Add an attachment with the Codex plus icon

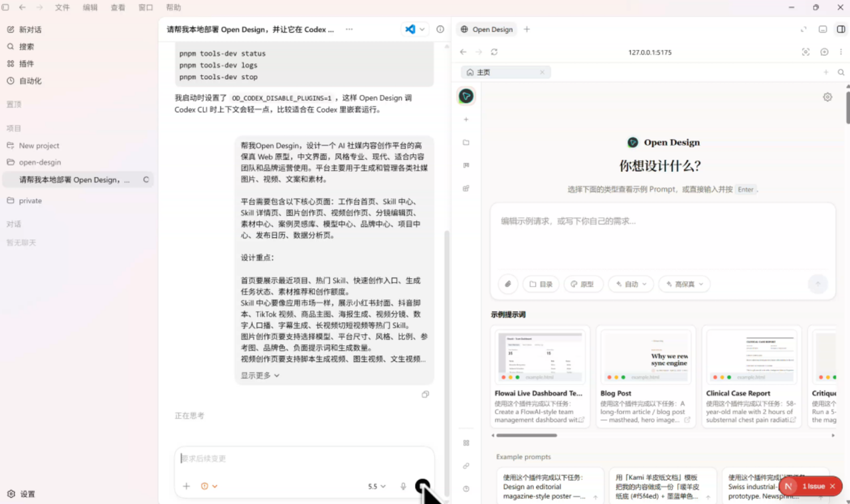point(187,487)
